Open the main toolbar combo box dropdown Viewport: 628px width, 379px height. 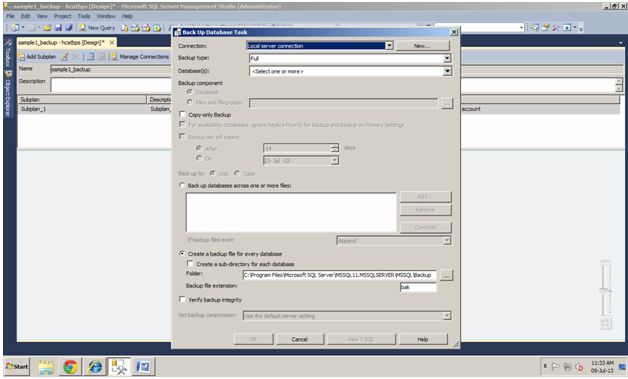click(x=521, y=28)
